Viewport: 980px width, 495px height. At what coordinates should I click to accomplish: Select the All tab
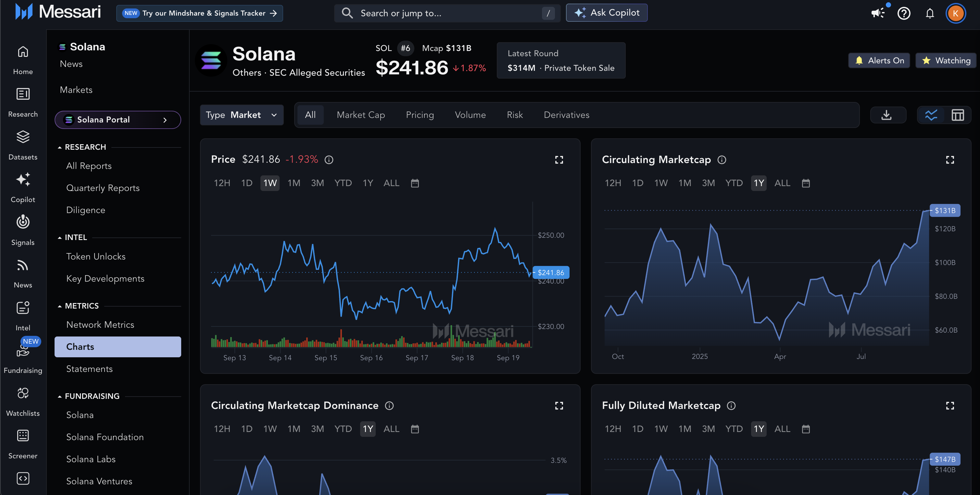pyautogui.click(x=310, y=115)
